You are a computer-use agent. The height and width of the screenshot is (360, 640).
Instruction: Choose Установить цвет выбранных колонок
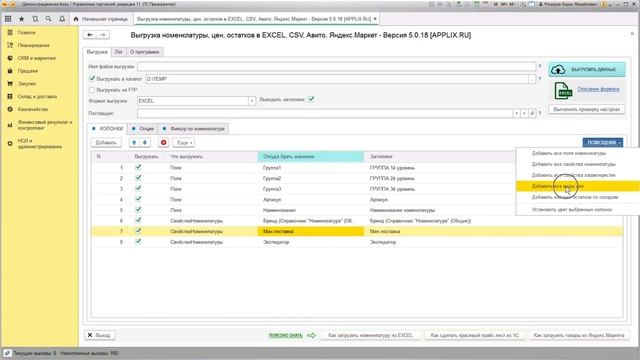pos(571,209)
